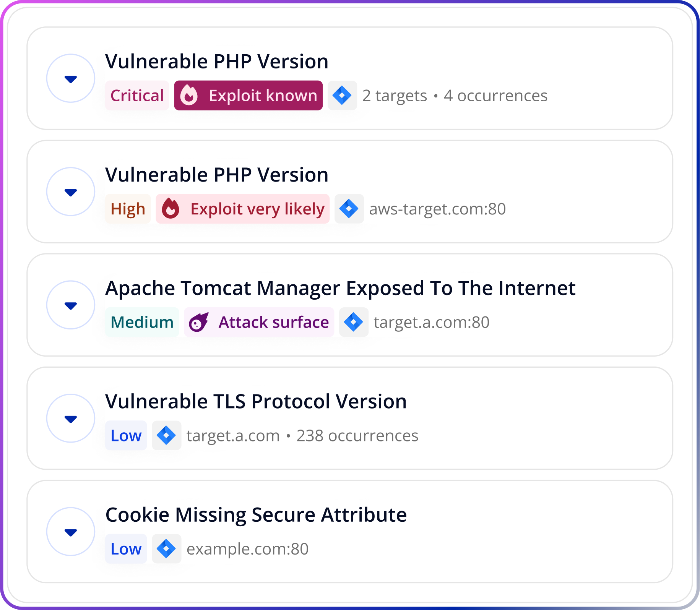Click the Low tag on TLS finding
This screenshot has height=610, width=700.
[126, 435]
